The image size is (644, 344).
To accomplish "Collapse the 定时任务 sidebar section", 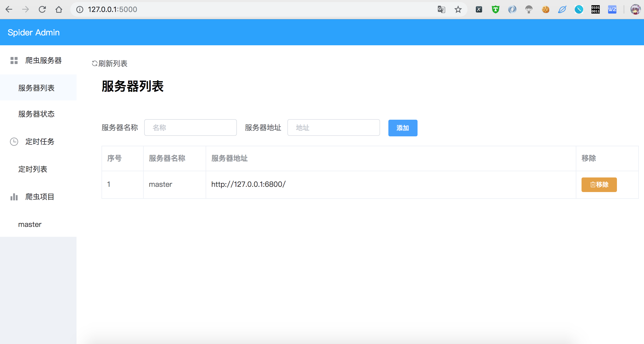I will (x=40, y=142).
